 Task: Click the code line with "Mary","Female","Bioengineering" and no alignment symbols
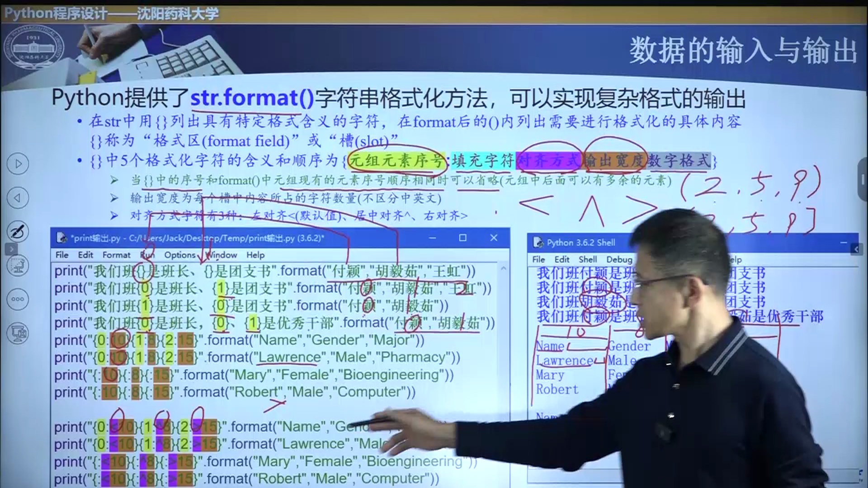(x=254, y=375)
